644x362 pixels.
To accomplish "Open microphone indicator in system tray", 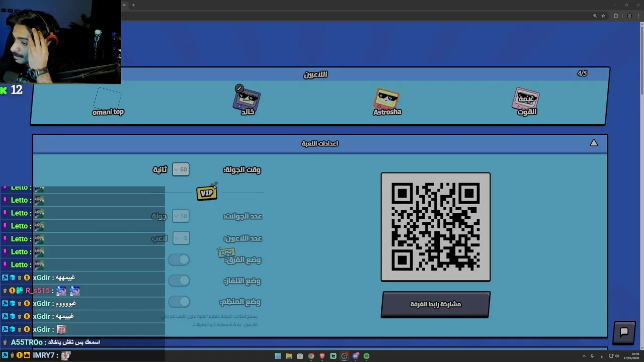I will coord(592,356).
